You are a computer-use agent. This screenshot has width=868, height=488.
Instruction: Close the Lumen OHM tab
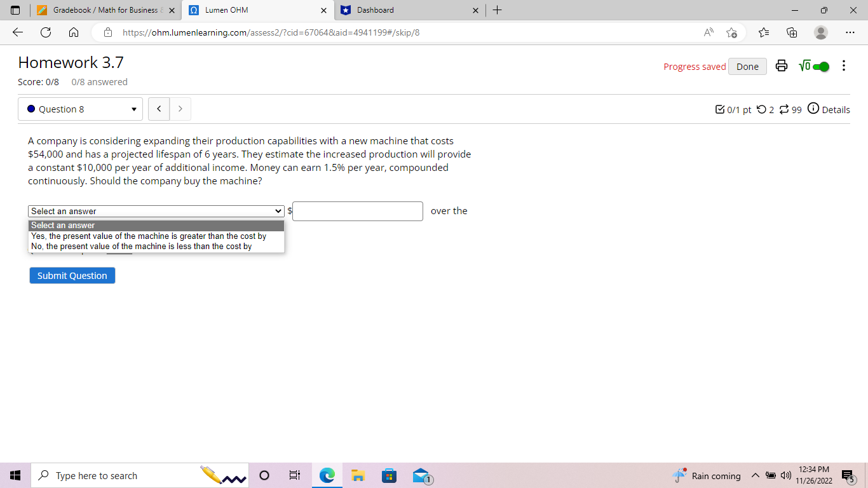(x=323, y=11)
